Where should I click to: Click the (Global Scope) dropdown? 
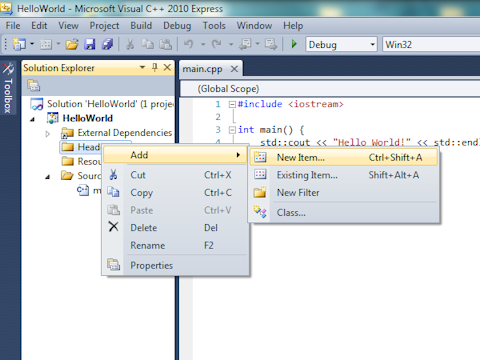[x=330, y=89]
